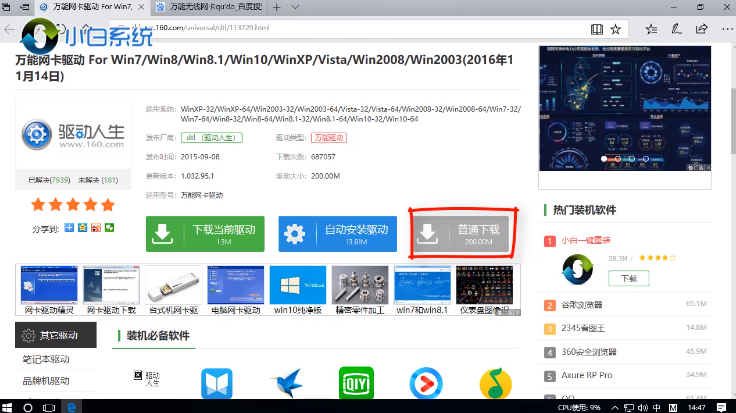Click the Edge icon in the taskbar
Viewport: 736px width, 413px height.
(72, 406)
